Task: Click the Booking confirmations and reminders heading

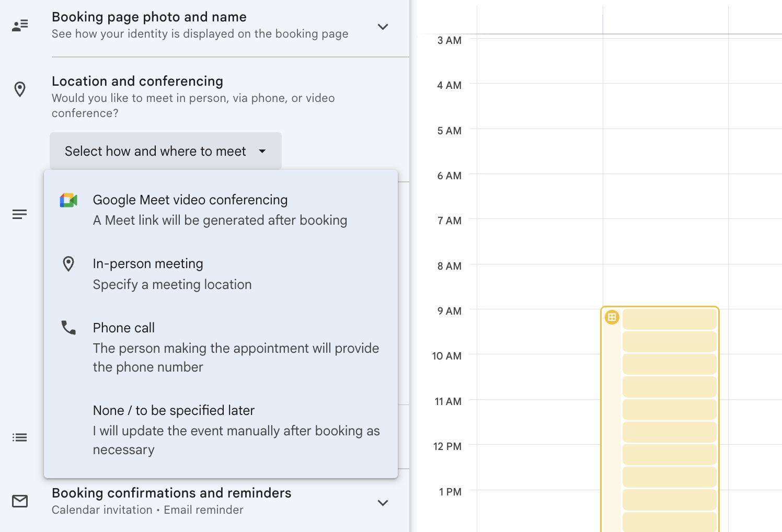Action: tap(171, 493)
